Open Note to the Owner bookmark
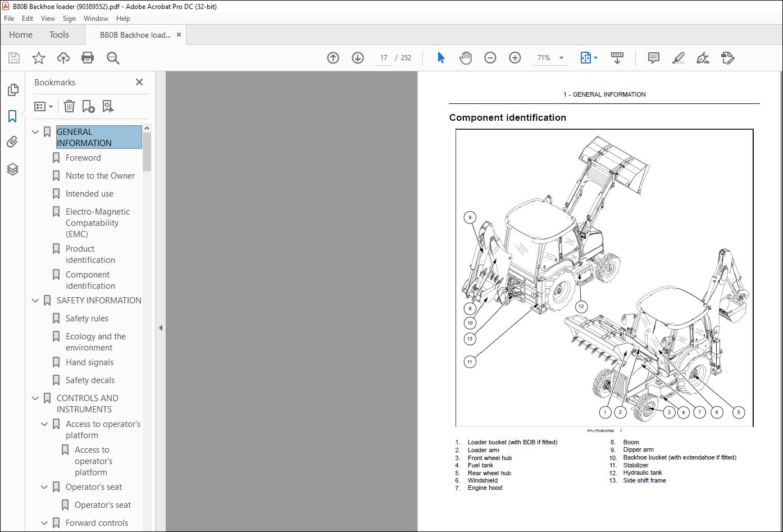The width and height of the screenshot is (783, 532). [x=100, y=176]
